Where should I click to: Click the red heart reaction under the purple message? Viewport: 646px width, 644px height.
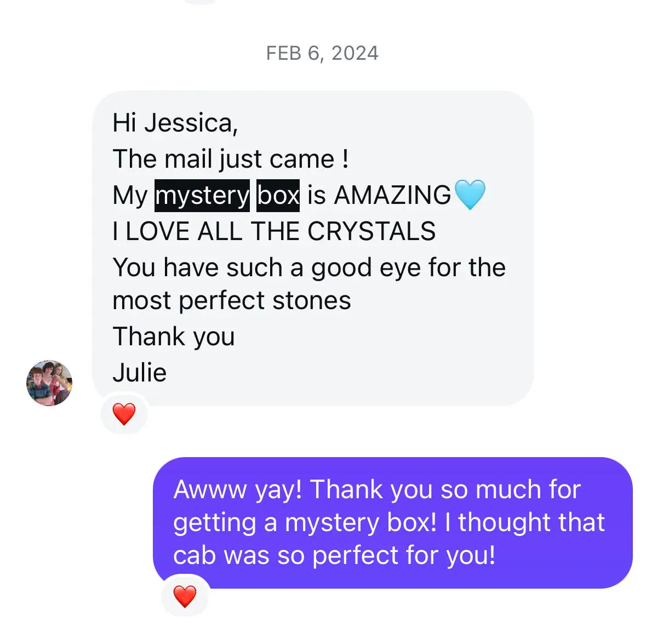[x=185, y=596]
